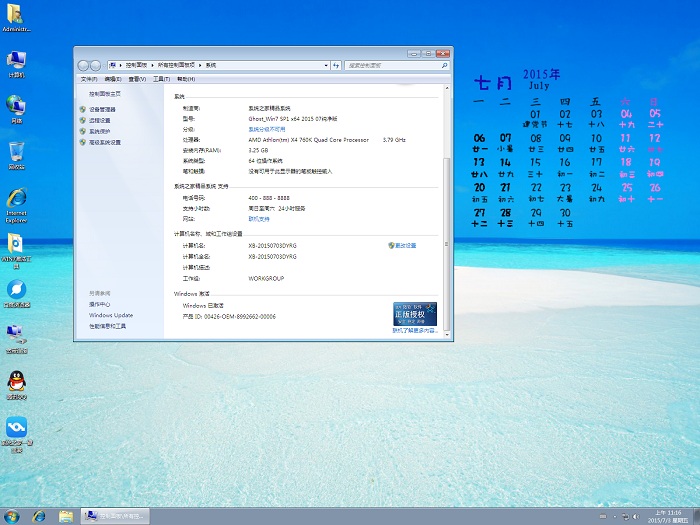Click the Windows Start button

(11, 516)
